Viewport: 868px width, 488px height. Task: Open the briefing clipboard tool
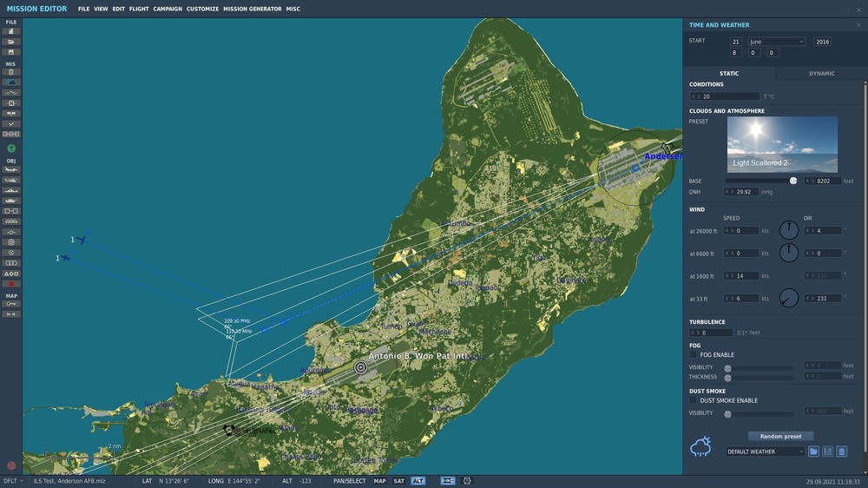[11, 72]
